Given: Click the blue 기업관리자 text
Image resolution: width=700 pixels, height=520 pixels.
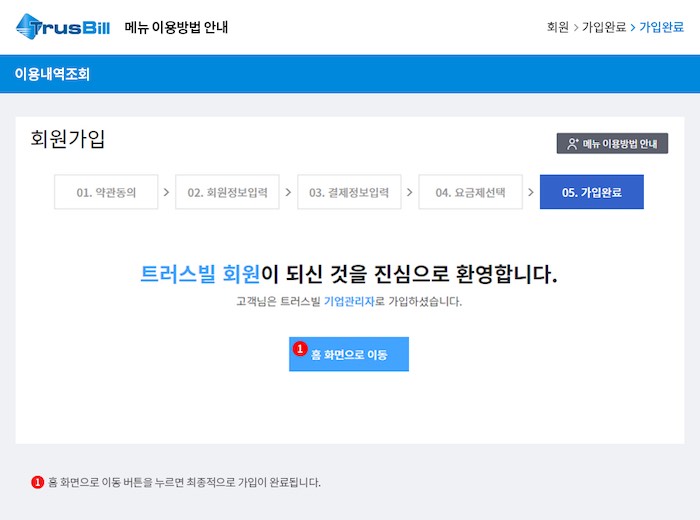Looking at the screenshot, I should pyautogui.click(x=349, y=301).
